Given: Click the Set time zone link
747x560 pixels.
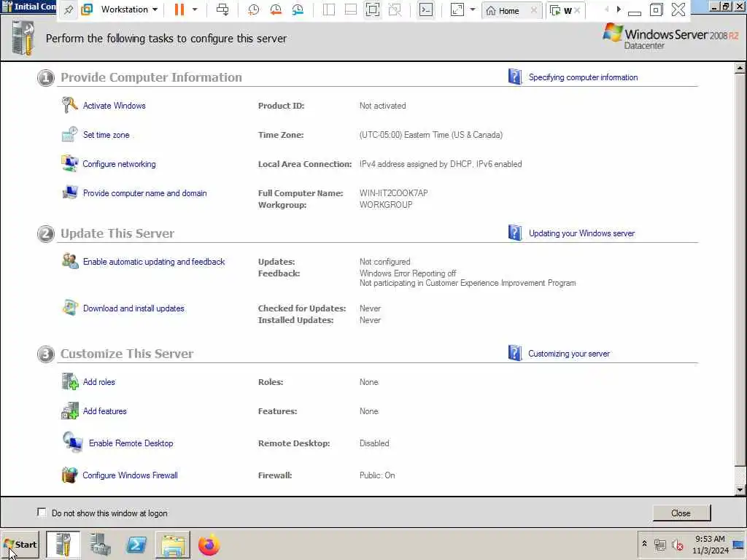Looking at the screenshot, I should coord(107,135).
